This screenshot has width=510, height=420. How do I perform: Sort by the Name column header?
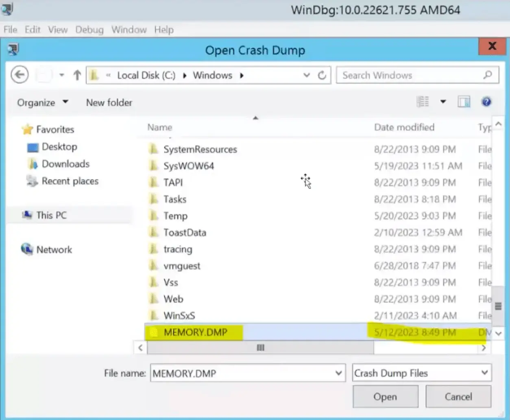[160, 127]
